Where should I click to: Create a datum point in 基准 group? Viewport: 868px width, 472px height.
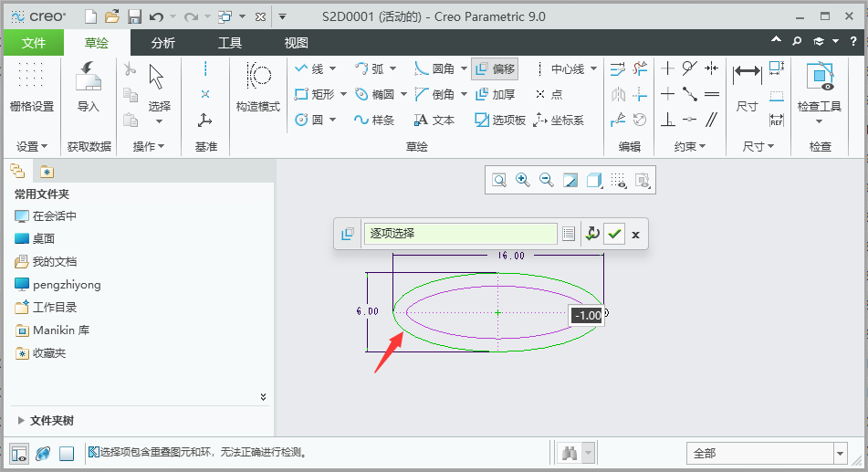[x=205, y=94]
